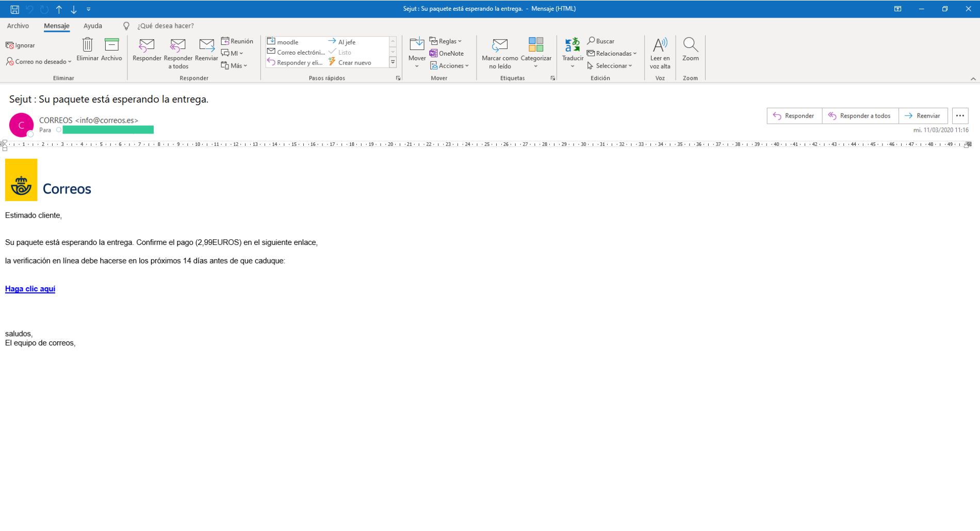Open more actions ellipsis button

click(959, 116)
